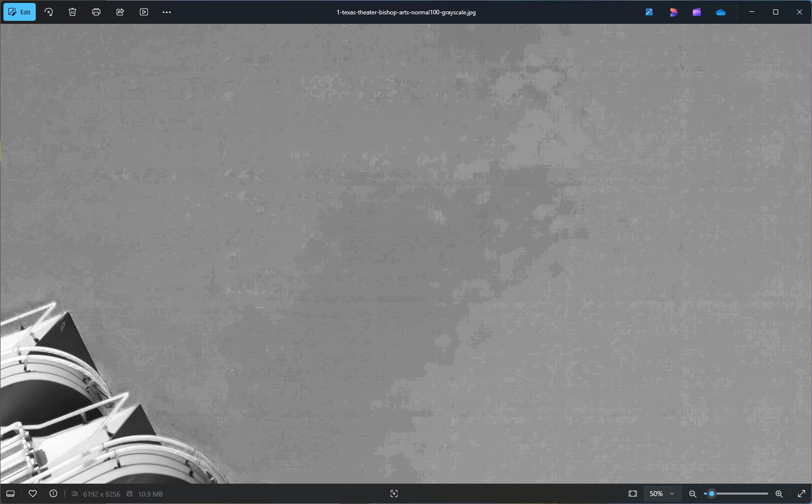Open the Clipchamp video editor icon
This screenshot has width=812, height=504.
pos(697,12)
